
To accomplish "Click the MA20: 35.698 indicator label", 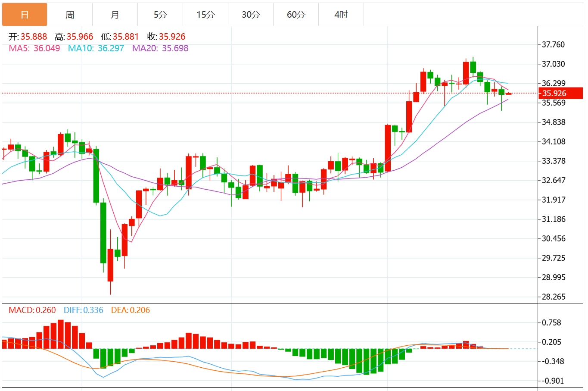I will click(160, 48).
